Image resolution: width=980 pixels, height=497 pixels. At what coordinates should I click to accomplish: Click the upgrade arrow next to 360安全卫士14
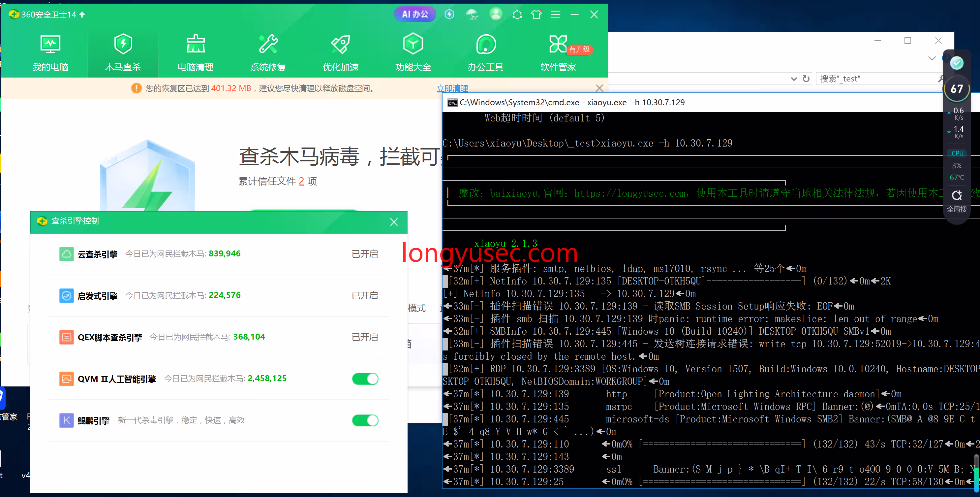click(82, 15)
